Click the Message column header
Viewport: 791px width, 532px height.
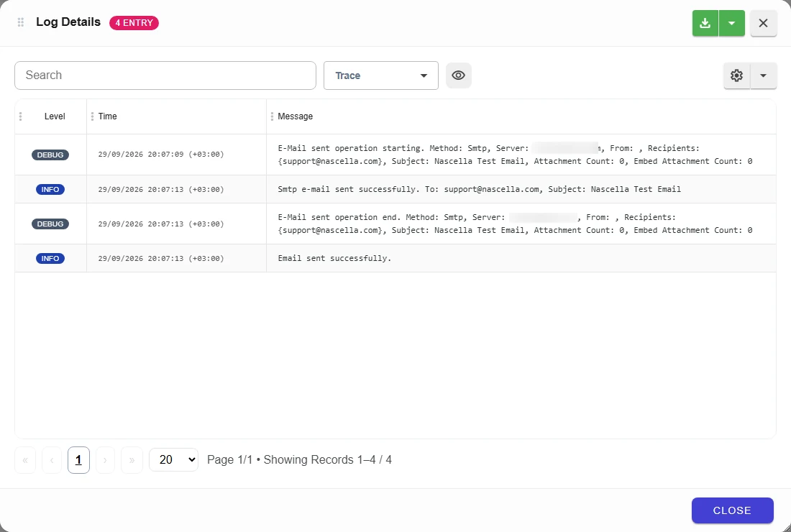(x=295, y=116)
